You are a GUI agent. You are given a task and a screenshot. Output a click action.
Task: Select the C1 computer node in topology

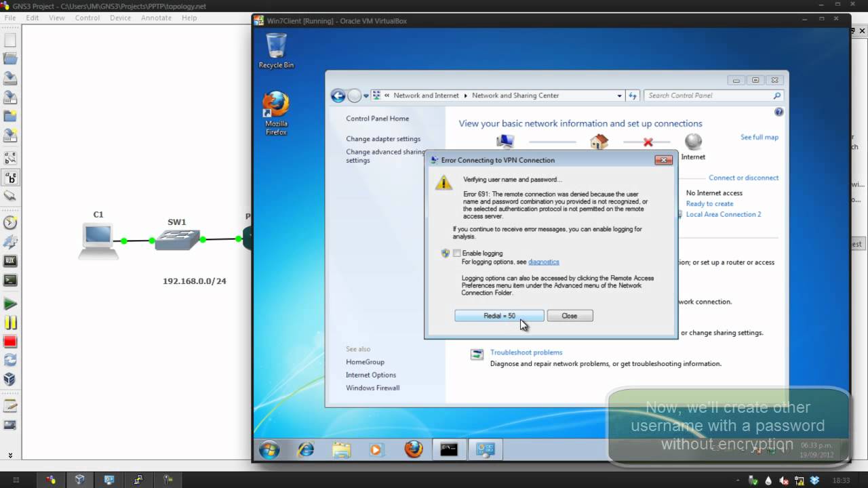[98, 241]
